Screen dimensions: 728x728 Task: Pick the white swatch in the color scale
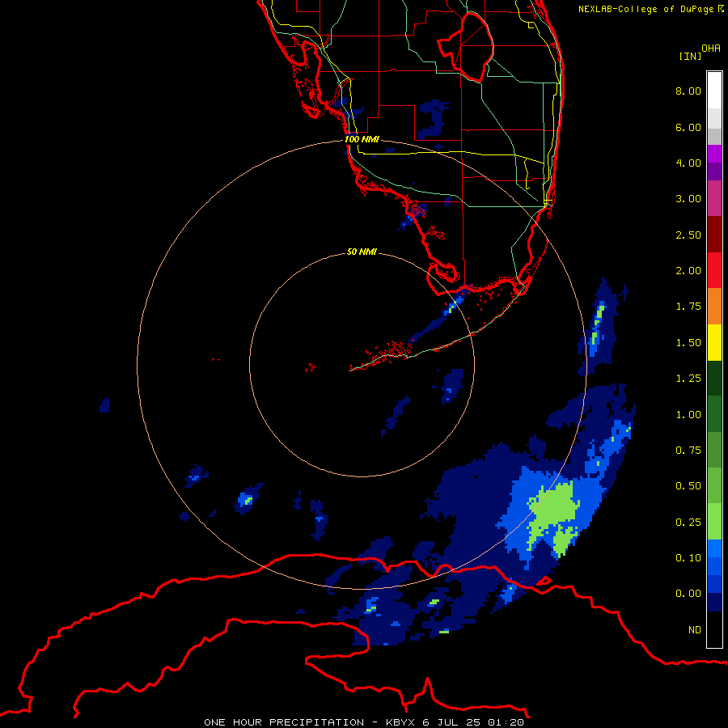click(x=714, y=91)
